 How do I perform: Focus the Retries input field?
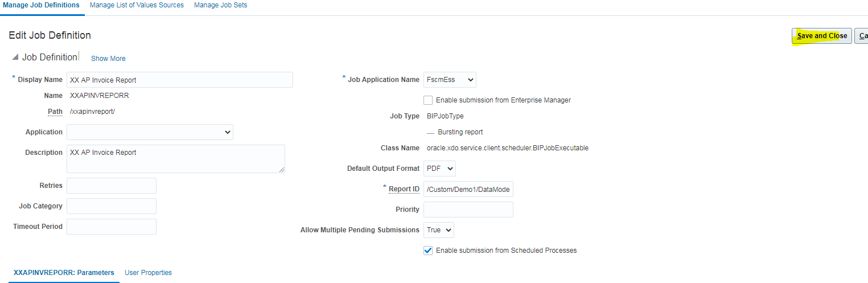(112, 186)
